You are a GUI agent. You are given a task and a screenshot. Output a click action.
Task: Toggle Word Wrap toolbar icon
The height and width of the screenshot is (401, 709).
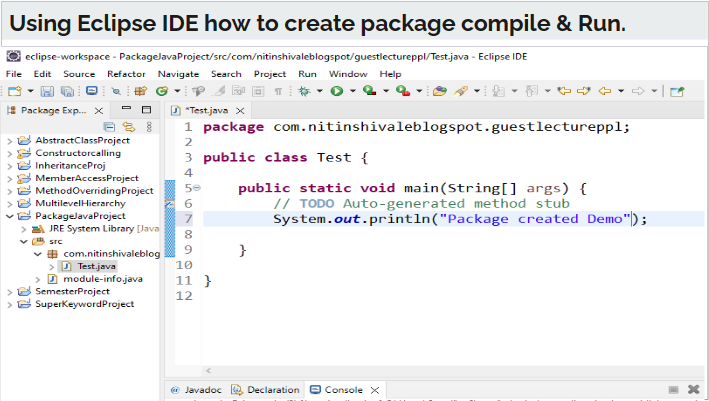238,91
